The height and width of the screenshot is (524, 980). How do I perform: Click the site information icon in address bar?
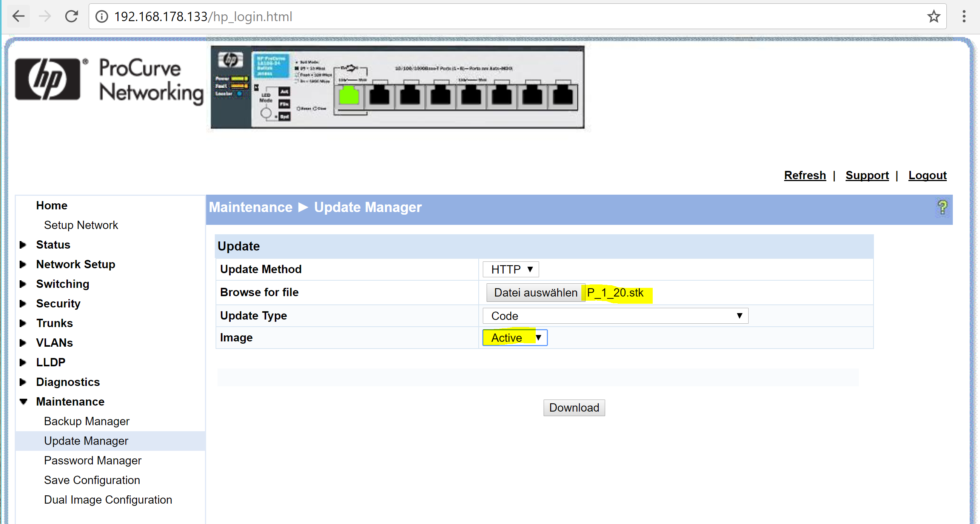[102, 16]
